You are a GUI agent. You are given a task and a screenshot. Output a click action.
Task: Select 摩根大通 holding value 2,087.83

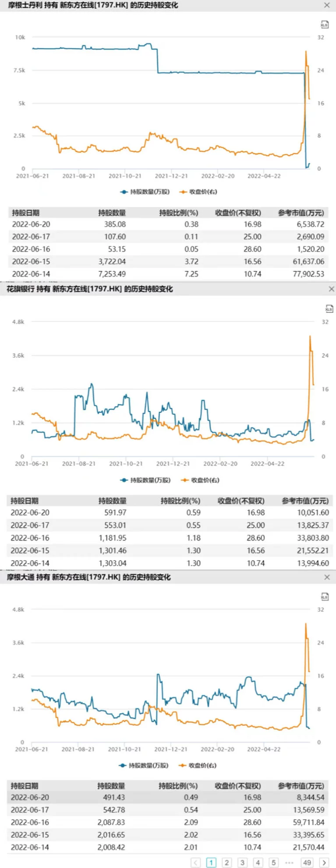[111, 822]
